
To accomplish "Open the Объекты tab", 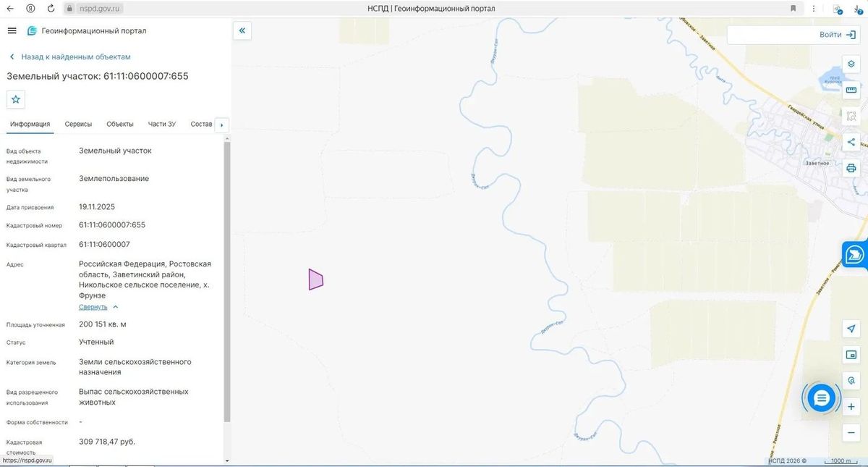I will coord(120,124).
